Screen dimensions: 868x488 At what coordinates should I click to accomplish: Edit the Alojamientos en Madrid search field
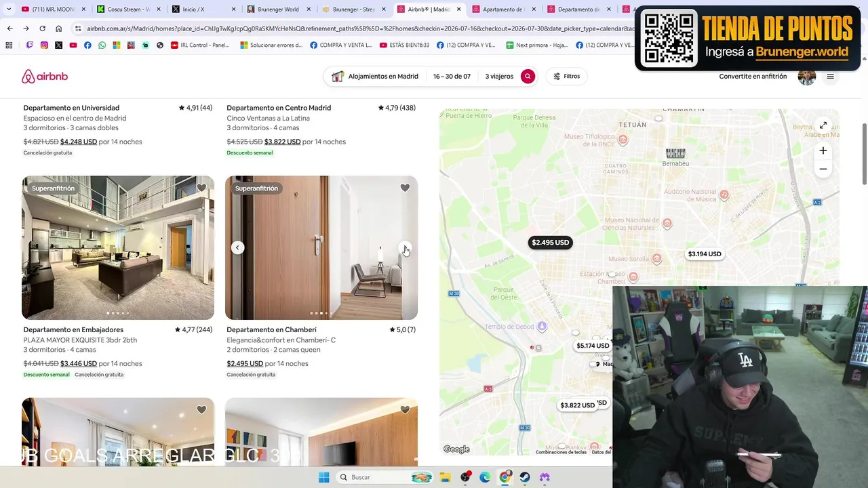tap(375, 77)
